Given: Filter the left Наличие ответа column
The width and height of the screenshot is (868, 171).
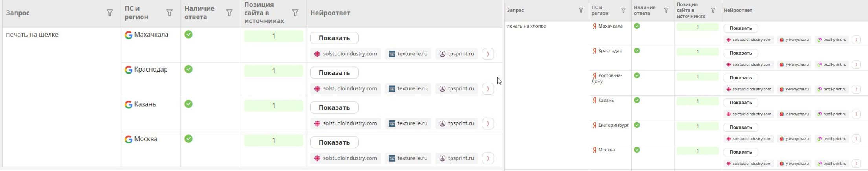Looking at the screenshot, I should 229,13.
